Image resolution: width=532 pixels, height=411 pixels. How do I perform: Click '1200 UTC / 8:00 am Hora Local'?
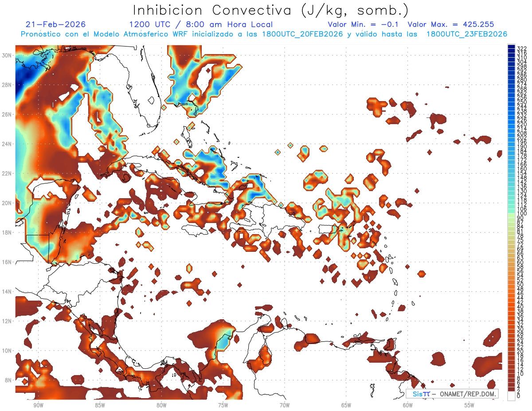coord(201,25)
